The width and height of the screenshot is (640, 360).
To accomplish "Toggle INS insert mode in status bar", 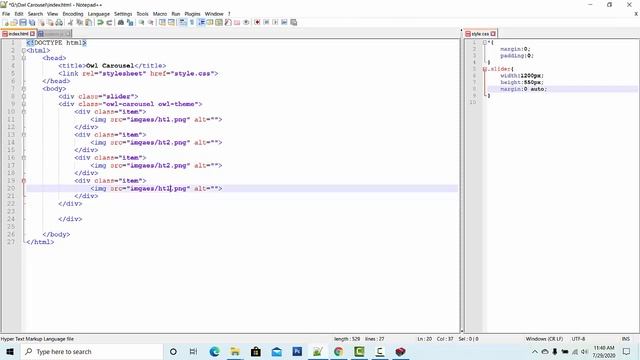I will pos(625,339).
